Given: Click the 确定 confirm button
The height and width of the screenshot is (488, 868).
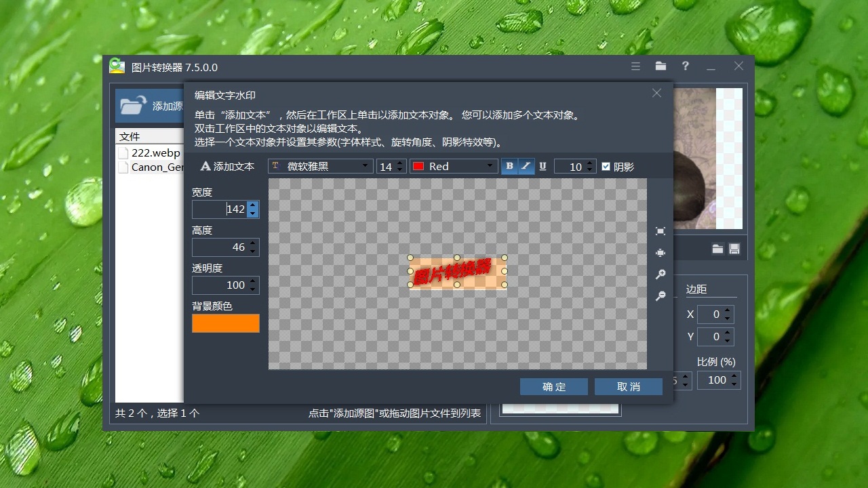Looking at the screenshot, I should click(553, 386).
